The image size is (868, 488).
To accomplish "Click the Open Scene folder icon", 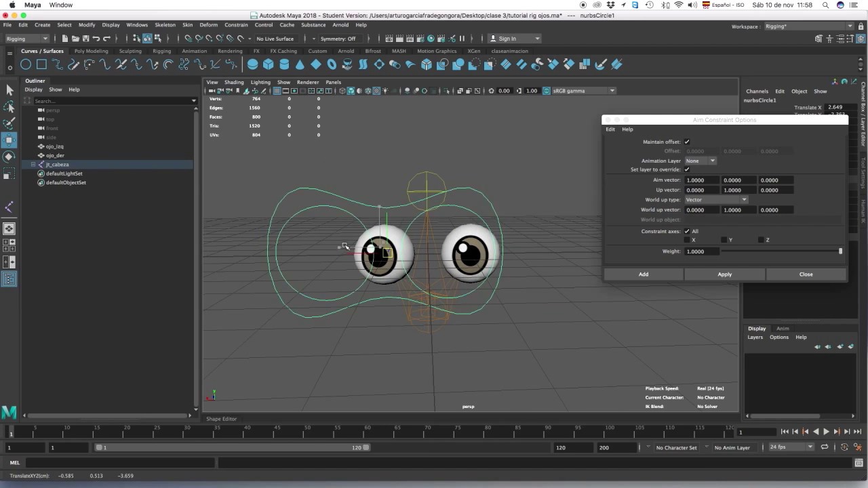I will click(75, 39).
